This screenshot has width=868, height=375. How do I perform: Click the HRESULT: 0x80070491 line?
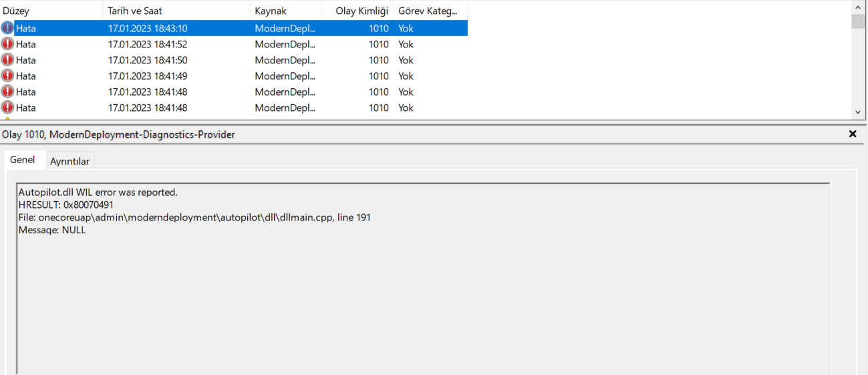(x=65, y=205)
